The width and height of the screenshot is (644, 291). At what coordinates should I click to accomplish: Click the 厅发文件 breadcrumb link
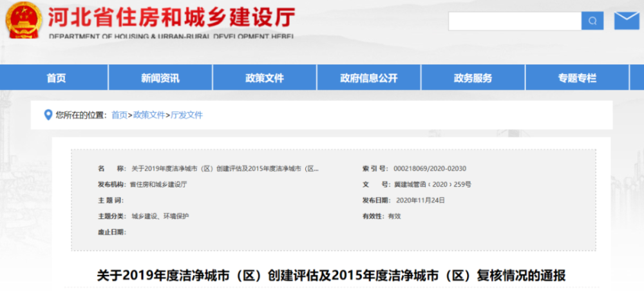186,115
